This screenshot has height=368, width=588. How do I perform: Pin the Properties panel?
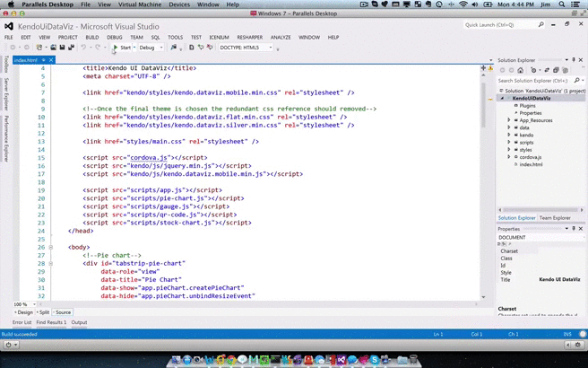tap(574, 229)
